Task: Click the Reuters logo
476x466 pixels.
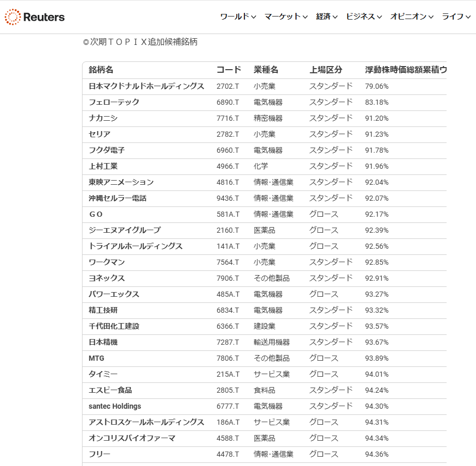Action: point(35,17)
